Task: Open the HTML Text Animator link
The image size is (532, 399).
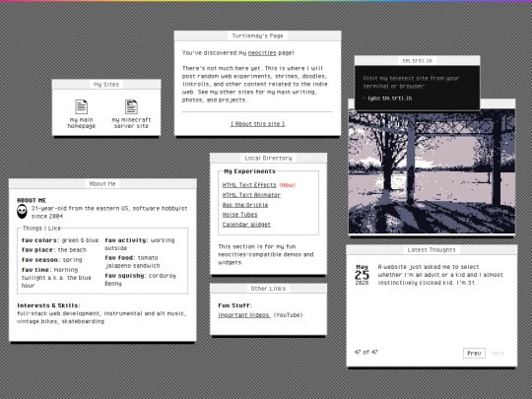Action: click(251, 195)
